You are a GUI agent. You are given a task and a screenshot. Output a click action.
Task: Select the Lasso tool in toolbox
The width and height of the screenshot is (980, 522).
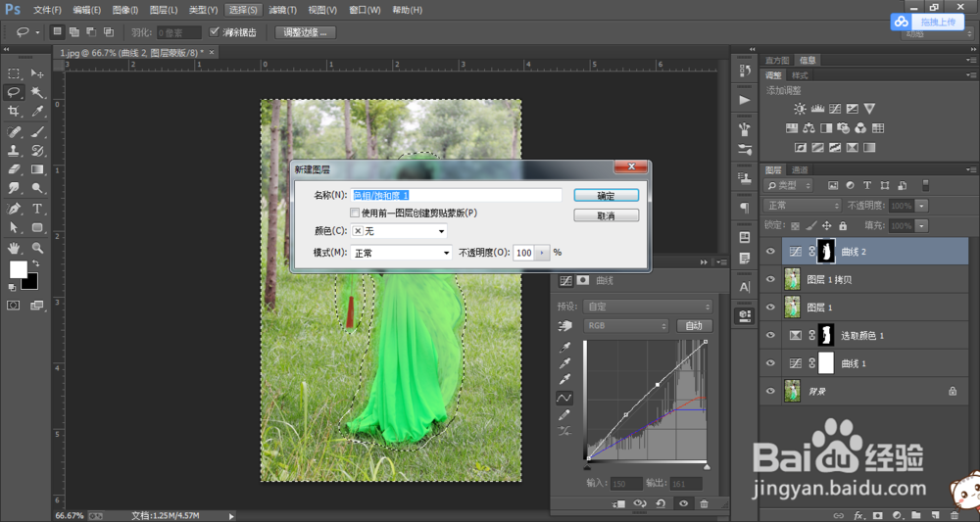(14, 92)
